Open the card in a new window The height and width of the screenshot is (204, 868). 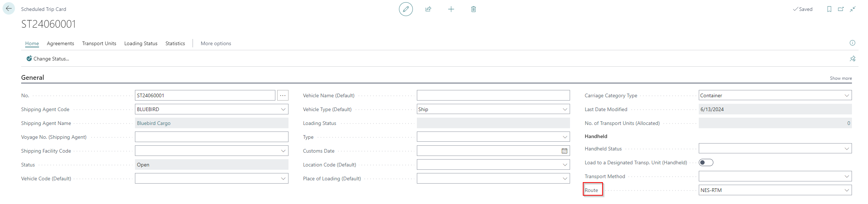[x=841, y=9]
